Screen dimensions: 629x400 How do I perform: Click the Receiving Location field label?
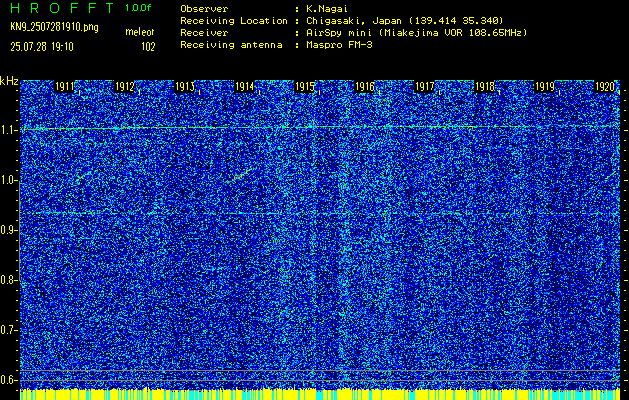tap(234, 21)
